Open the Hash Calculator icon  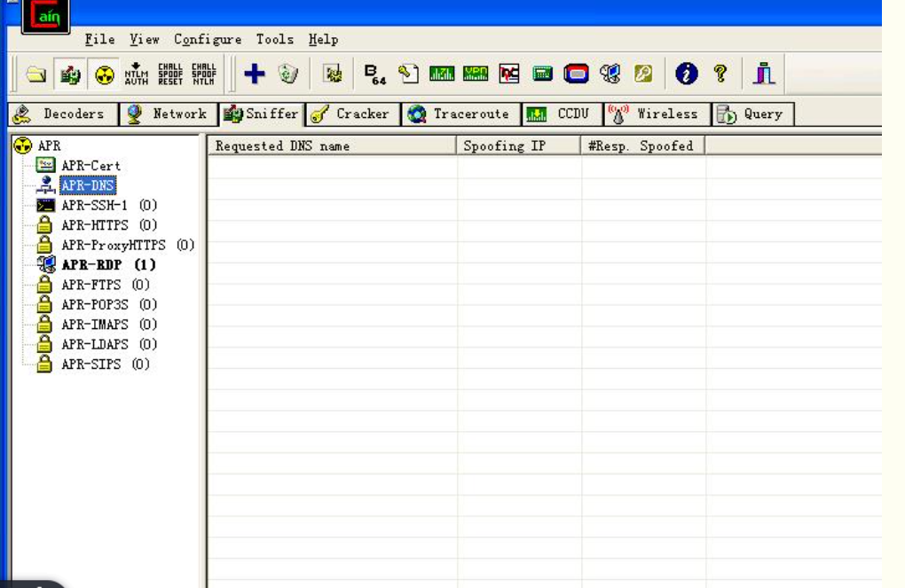coord(542,74)
